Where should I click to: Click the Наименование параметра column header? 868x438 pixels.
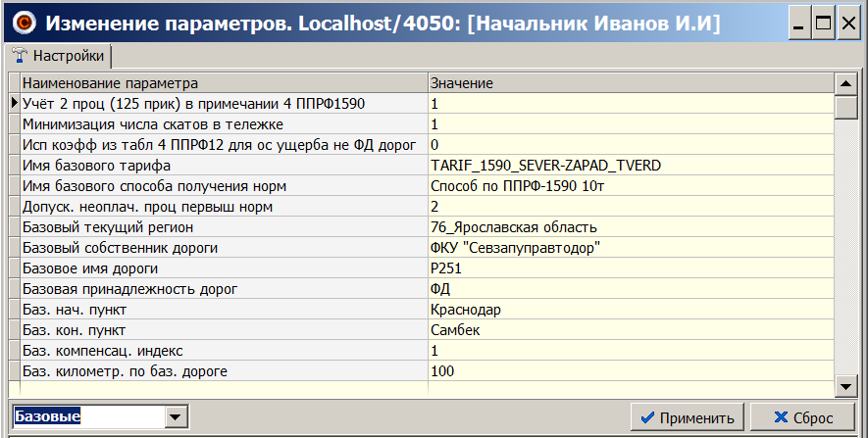click(223, 83)
